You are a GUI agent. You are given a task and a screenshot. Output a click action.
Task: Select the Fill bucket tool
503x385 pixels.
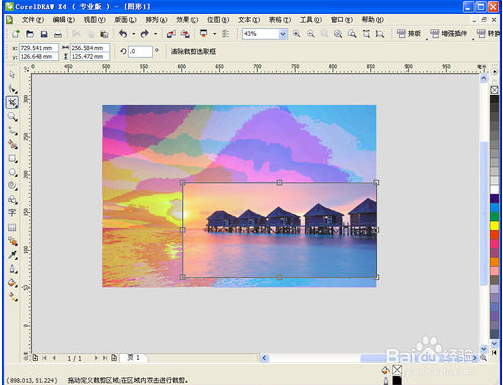click(x=12, y=283)
